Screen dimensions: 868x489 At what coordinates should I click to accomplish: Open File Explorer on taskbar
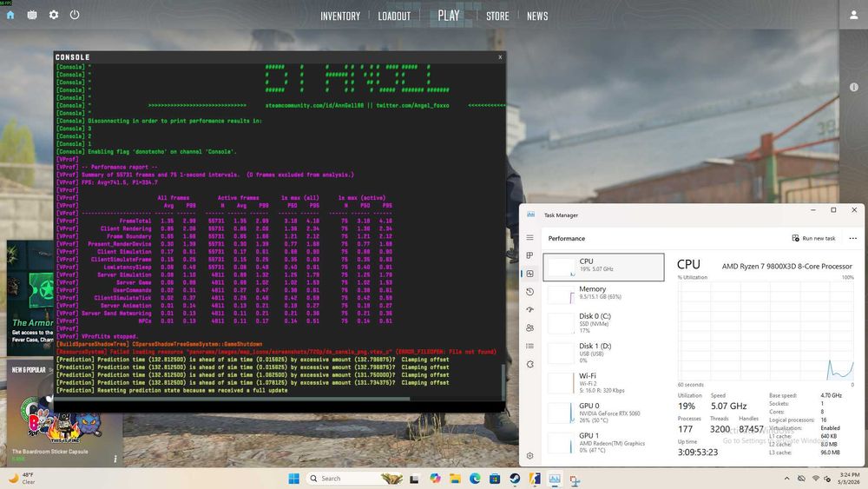pos(455,479)
